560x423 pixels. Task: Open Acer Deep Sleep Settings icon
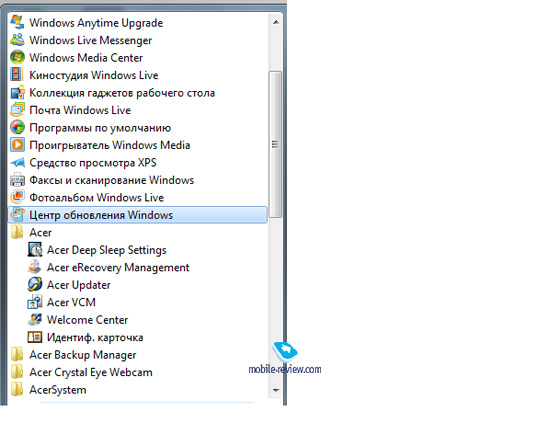point(35,249)
